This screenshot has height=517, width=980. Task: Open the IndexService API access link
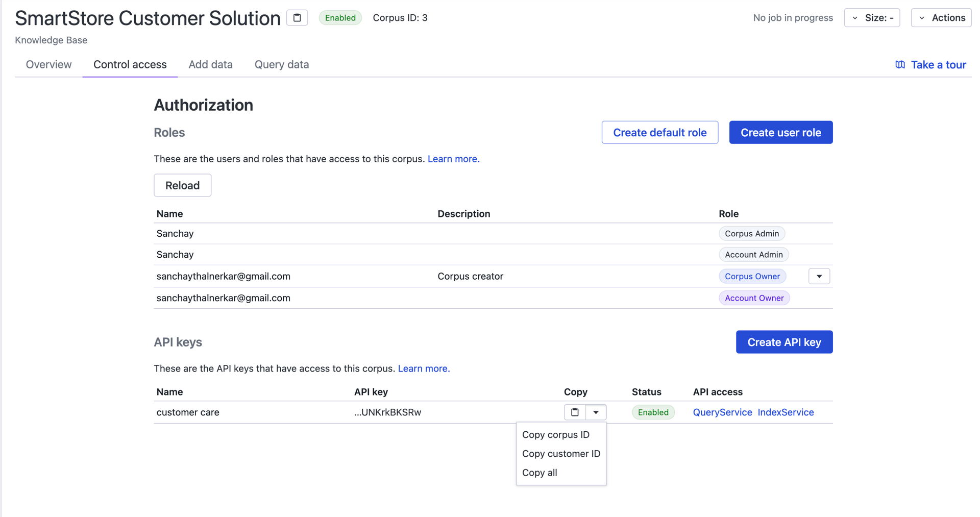(x=786, y=412)
